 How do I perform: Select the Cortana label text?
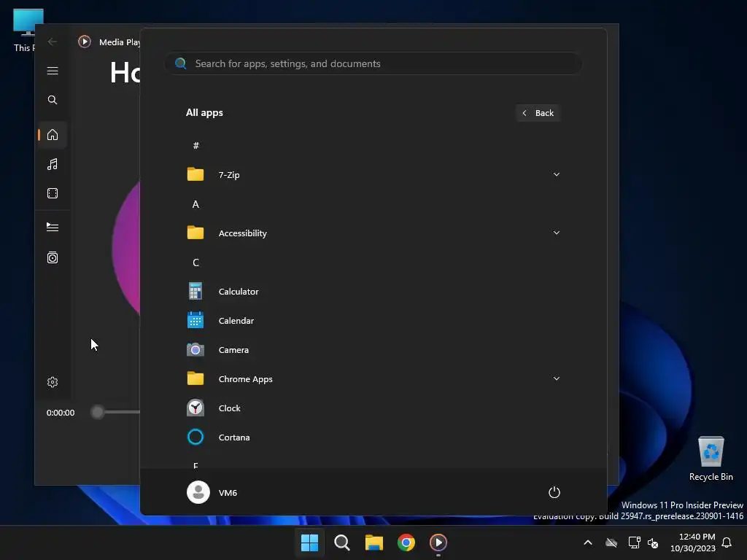click(x=234, y=437)
